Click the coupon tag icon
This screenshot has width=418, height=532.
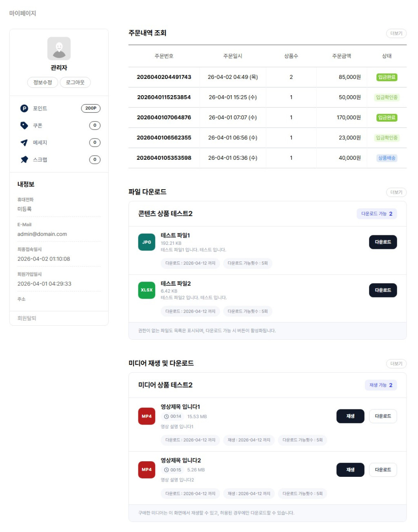click(24, 125)
